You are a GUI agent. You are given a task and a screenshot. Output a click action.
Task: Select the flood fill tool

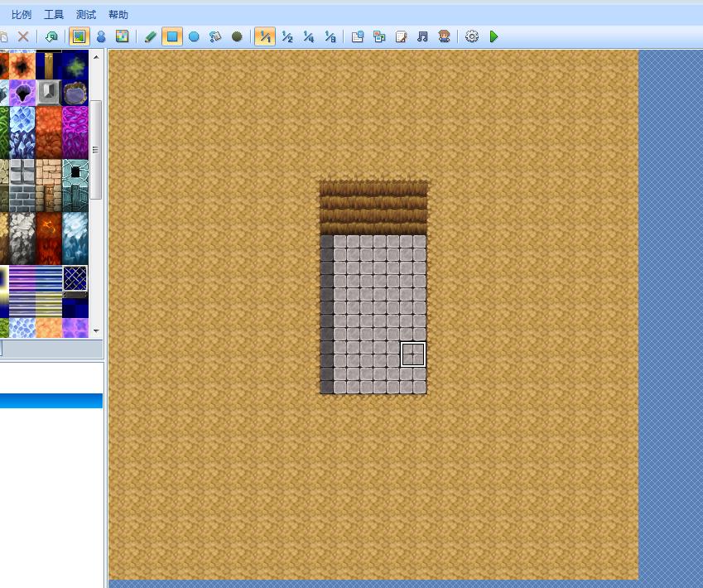click(215, 36)
